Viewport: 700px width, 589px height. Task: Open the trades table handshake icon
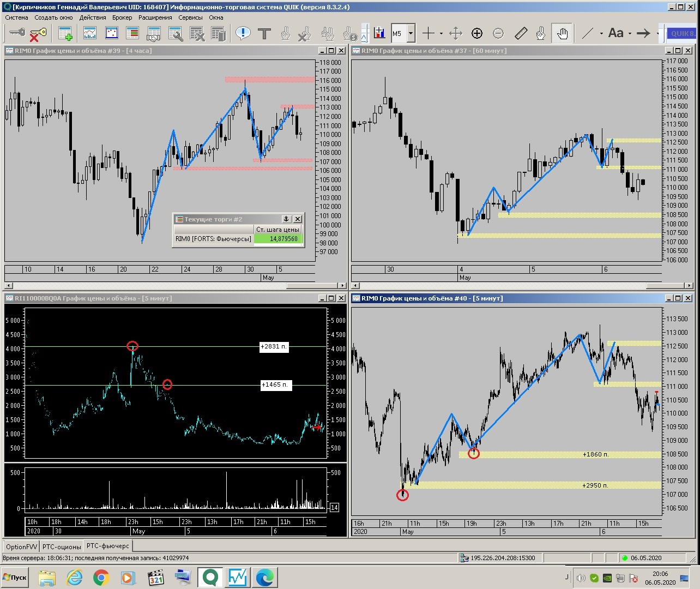click(x=154, y=34)
